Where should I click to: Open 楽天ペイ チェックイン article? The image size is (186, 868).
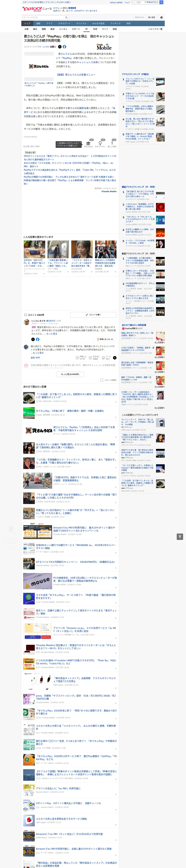pos(76,612)
